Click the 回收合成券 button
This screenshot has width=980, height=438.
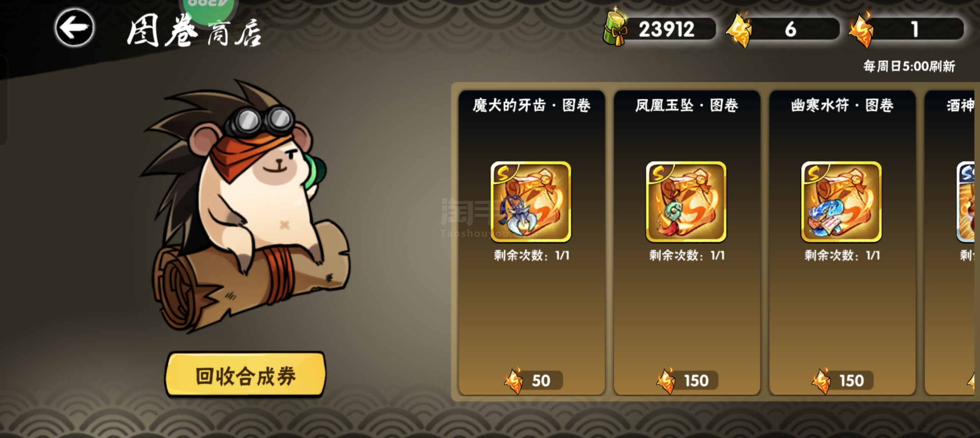pos(245,374)
